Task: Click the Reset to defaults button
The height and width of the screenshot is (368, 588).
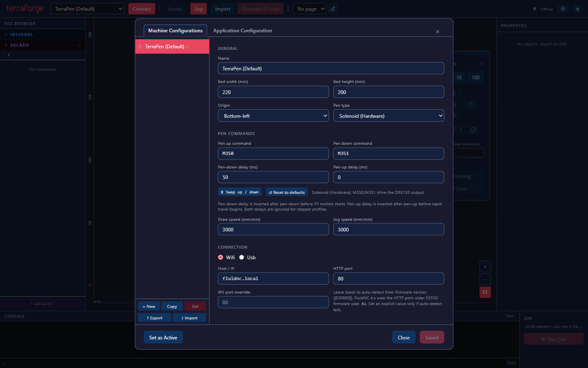Action: pyautogui.click(x=287, y=192)
